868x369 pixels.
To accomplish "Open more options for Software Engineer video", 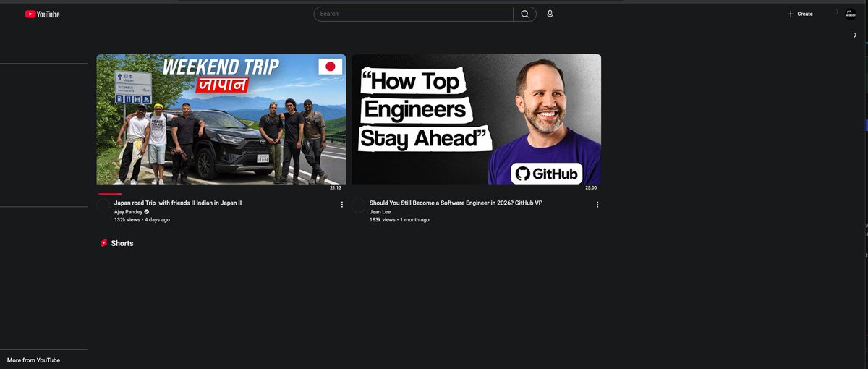I will pyautogui.click(x=597, y=205).
